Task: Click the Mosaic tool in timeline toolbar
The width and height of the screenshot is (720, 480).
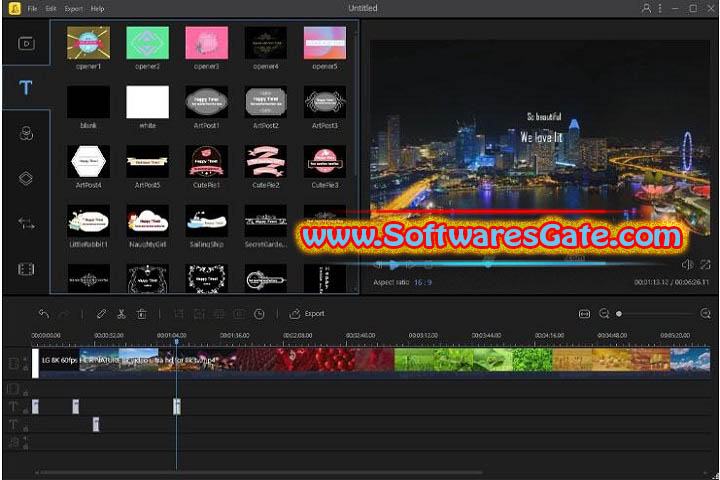Action: click(x=219, y=314)
